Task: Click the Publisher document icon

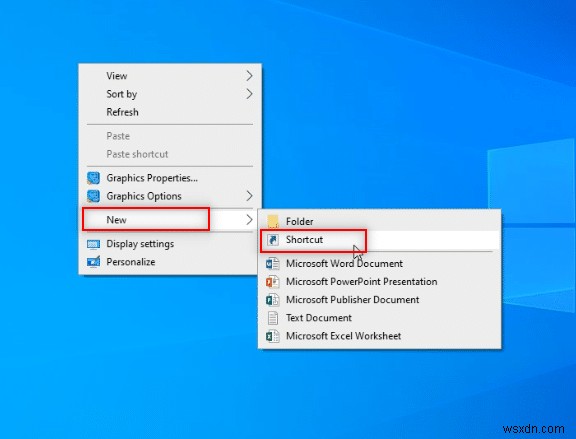Action: click(x=273, y=300)
